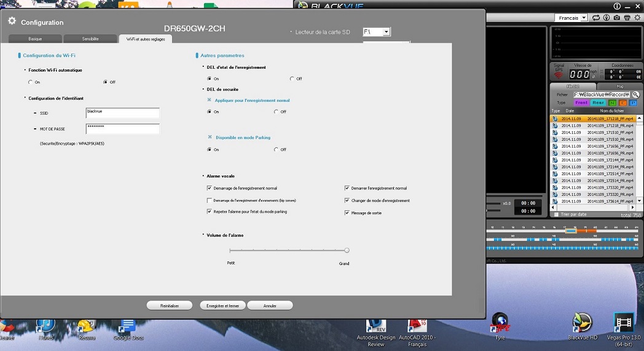Screen dimensions: 644x351
Task: Click file list scroll-down arrow
Action: [x=639, y=201]
